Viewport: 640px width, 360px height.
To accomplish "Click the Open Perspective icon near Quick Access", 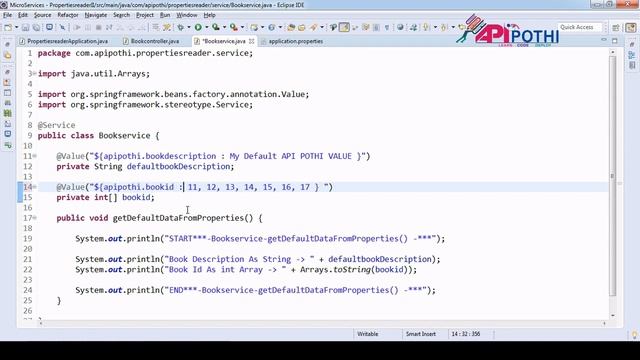I will click(616, 27).
